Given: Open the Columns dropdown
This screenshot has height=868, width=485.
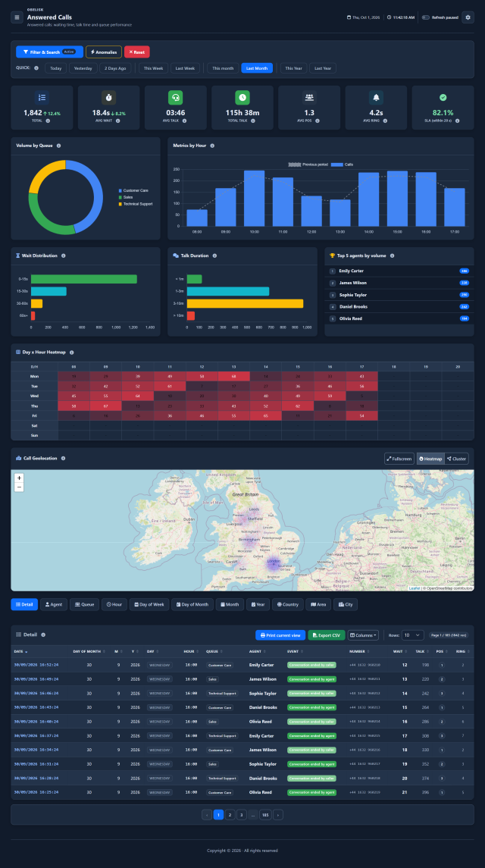Looking at the screenshot, I should pos(364,635).
